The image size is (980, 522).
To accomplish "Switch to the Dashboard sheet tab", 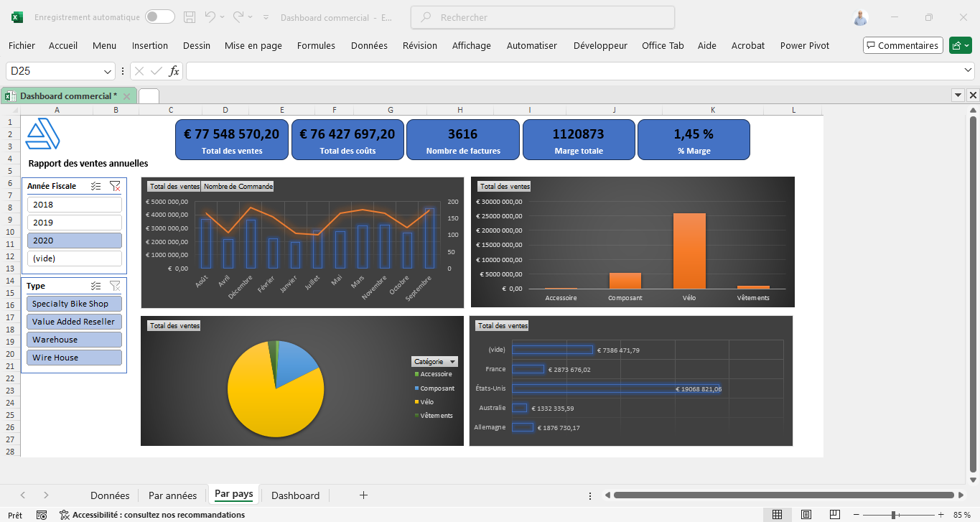I will pyautogui.click(x=295, y=495).
